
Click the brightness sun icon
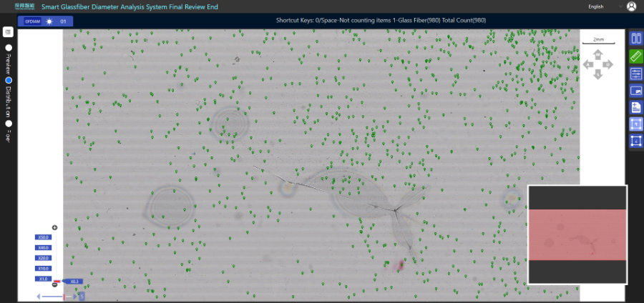pyautogui.click(x=49, y=21)
